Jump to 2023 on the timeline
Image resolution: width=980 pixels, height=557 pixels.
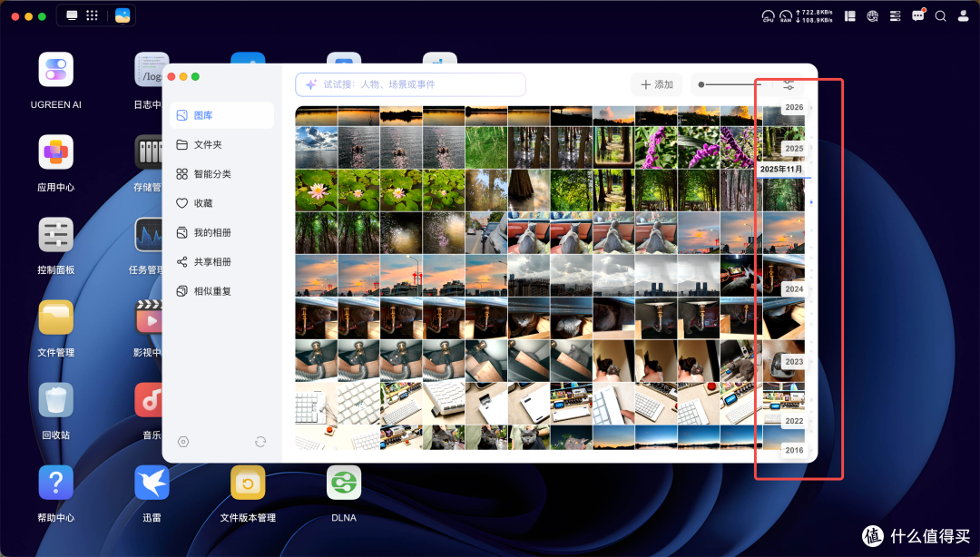coord(794,362)
